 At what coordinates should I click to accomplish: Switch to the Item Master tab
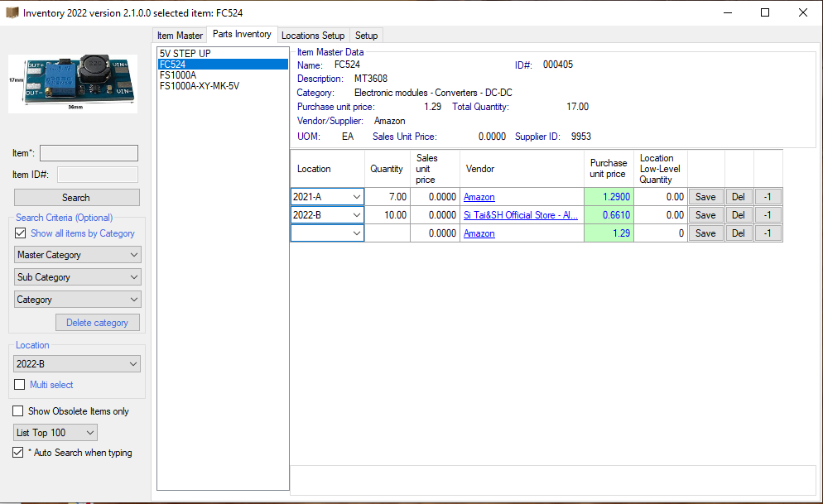point(180,36)
